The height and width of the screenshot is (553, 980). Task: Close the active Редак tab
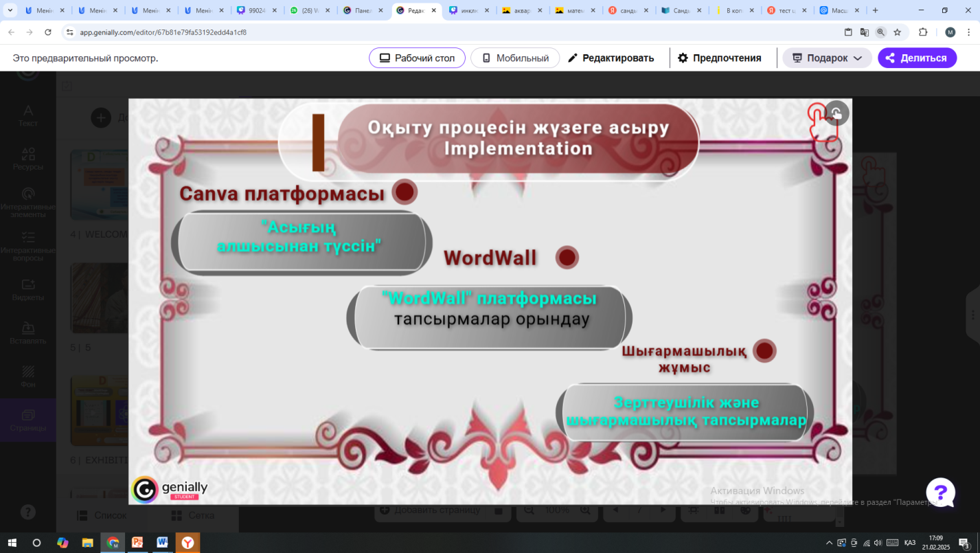[433, 10]
